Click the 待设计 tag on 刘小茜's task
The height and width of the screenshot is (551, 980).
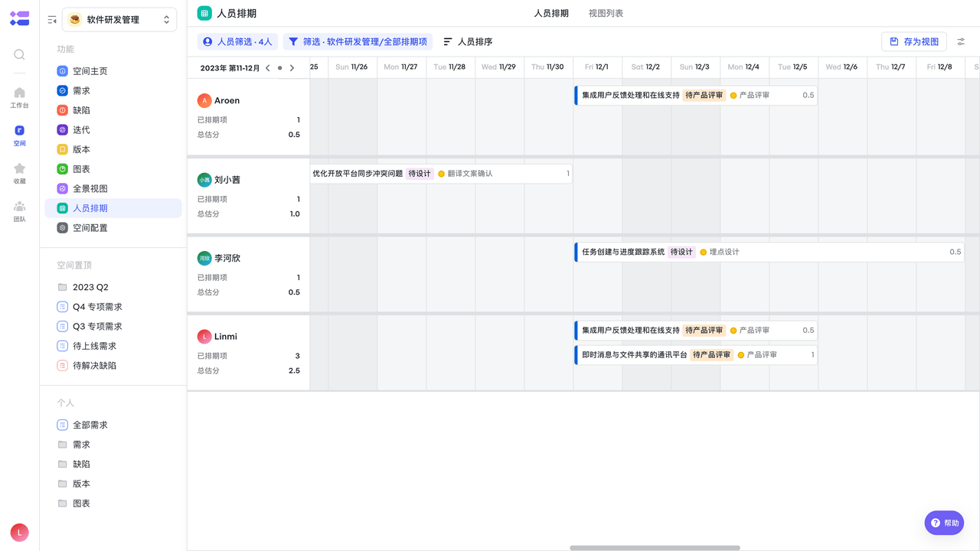(x=420, y=174)
